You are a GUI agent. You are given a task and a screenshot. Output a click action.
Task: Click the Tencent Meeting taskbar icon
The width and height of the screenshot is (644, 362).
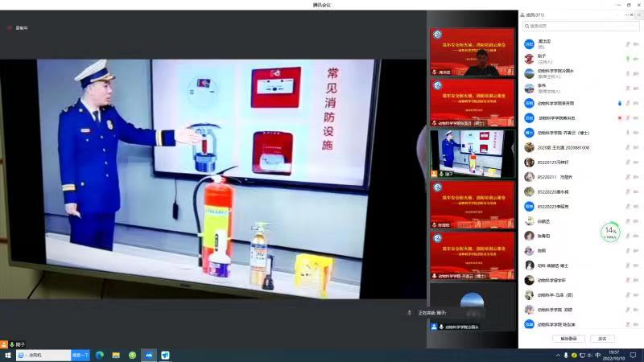(x=149, y=355)
